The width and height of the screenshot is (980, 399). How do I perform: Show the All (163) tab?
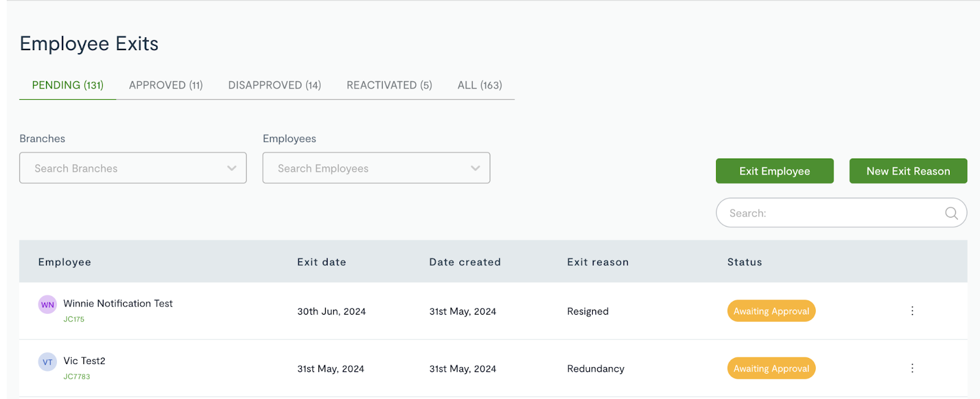[480, 85]
